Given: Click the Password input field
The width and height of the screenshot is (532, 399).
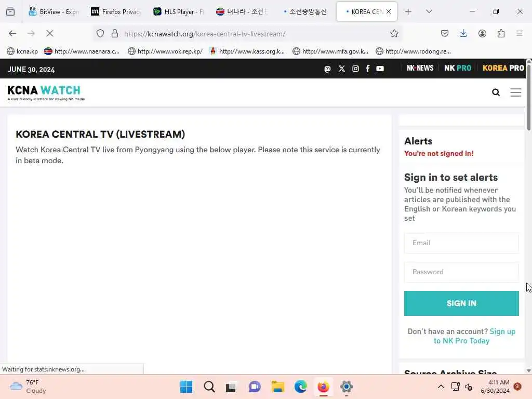Looking at the screenshot, I should [x=461, y=272].
